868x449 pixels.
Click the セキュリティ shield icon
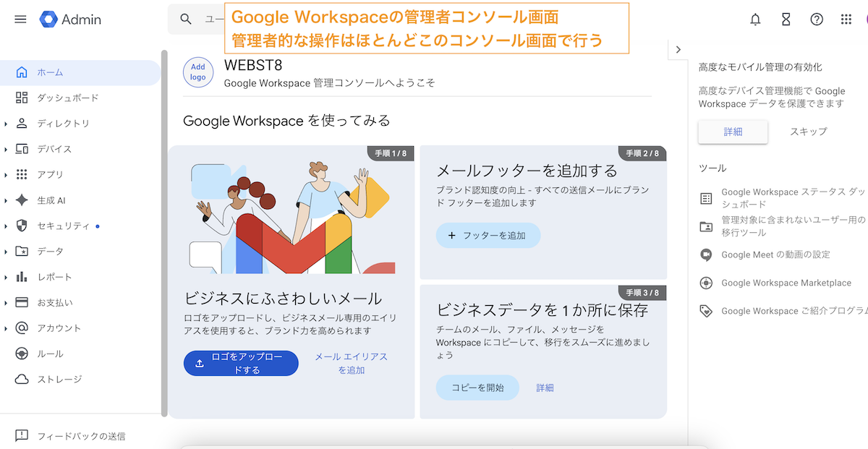22,226
